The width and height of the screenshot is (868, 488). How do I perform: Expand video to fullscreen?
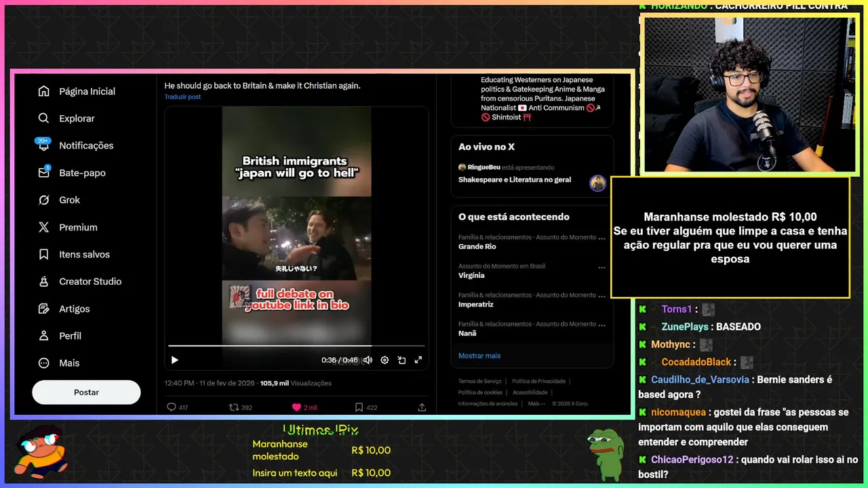pos(418,360)
